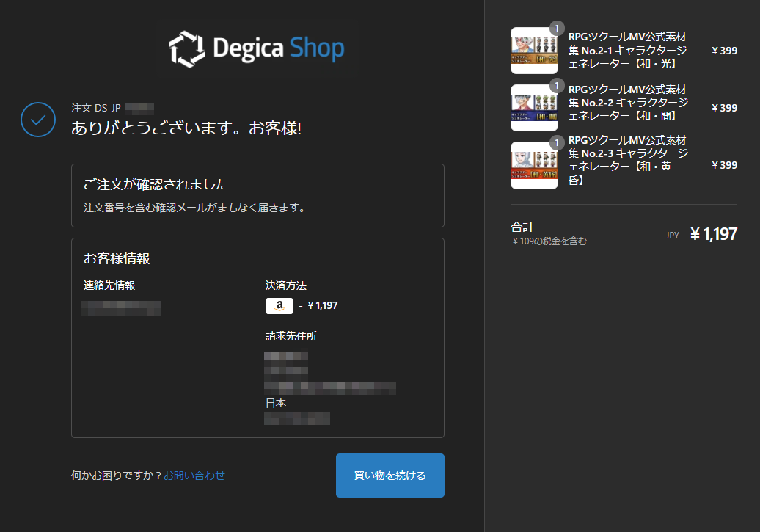Click the Degica Shop logo

pos(257,48)
